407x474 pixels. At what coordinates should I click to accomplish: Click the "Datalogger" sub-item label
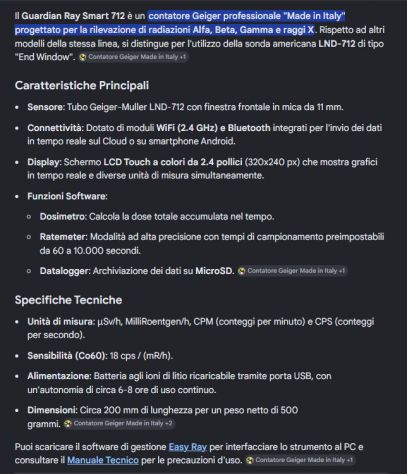[65, 271]
